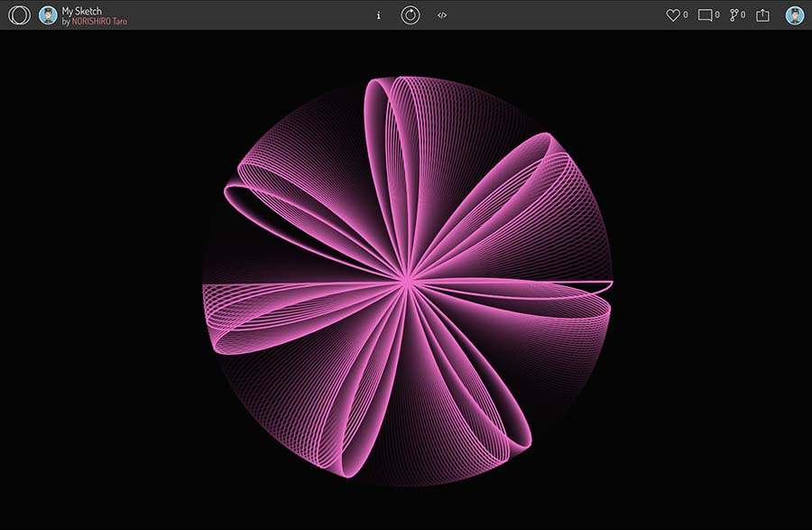Open the forks icon
This screenshot has width=812, height=530.
734,15
